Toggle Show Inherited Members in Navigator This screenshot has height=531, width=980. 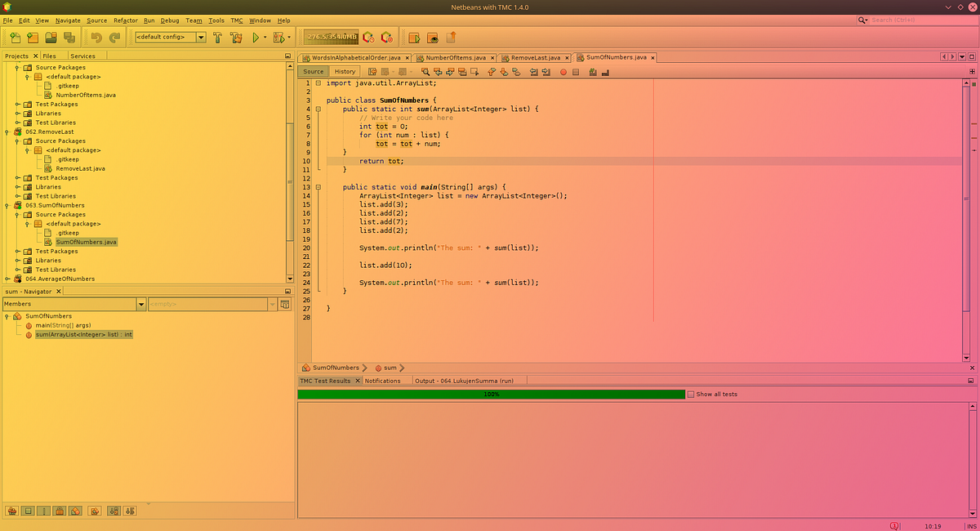(x=12, y=511)
